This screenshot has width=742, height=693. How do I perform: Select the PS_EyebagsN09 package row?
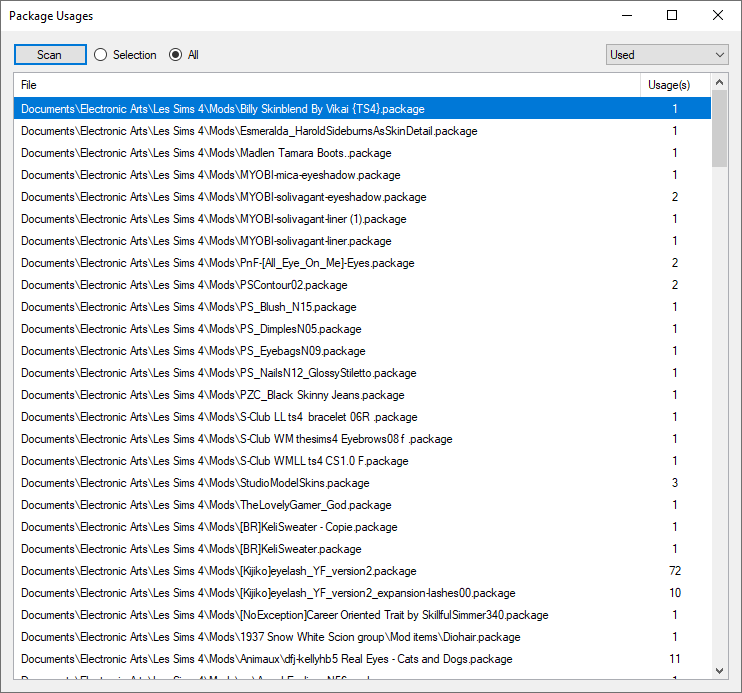[362, 351]
